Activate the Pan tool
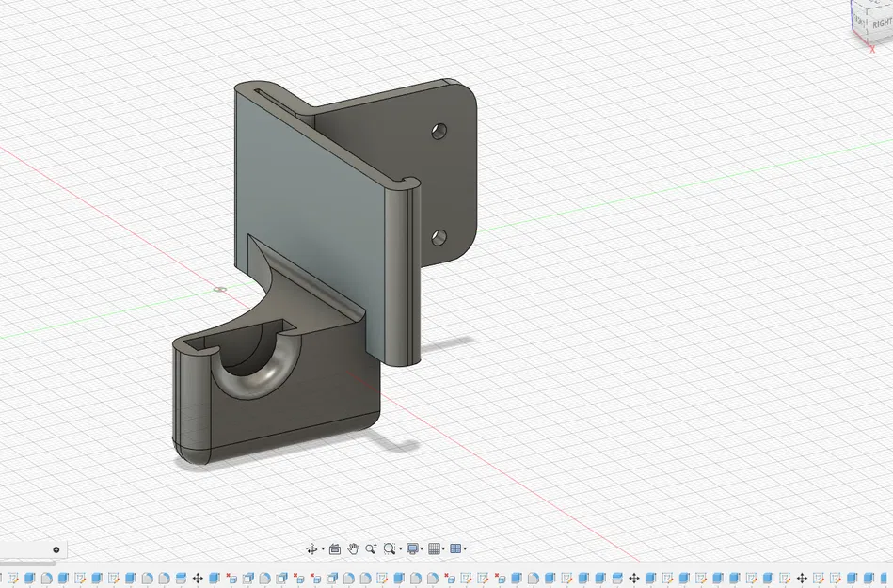This screenshot has width=893, height=588. [x=353, y=548]
